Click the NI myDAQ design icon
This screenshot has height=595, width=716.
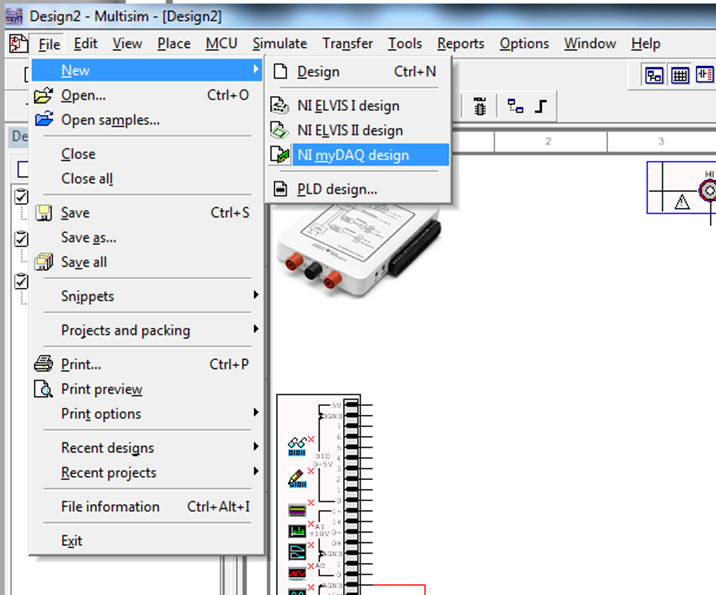[279, 155]
